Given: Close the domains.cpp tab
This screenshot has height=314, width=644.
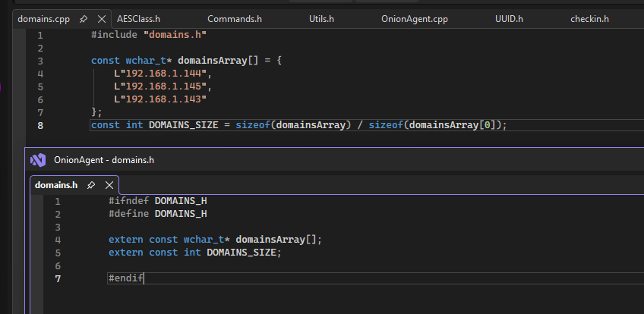Looking at the screenshot, I should [x=102, y=19].
